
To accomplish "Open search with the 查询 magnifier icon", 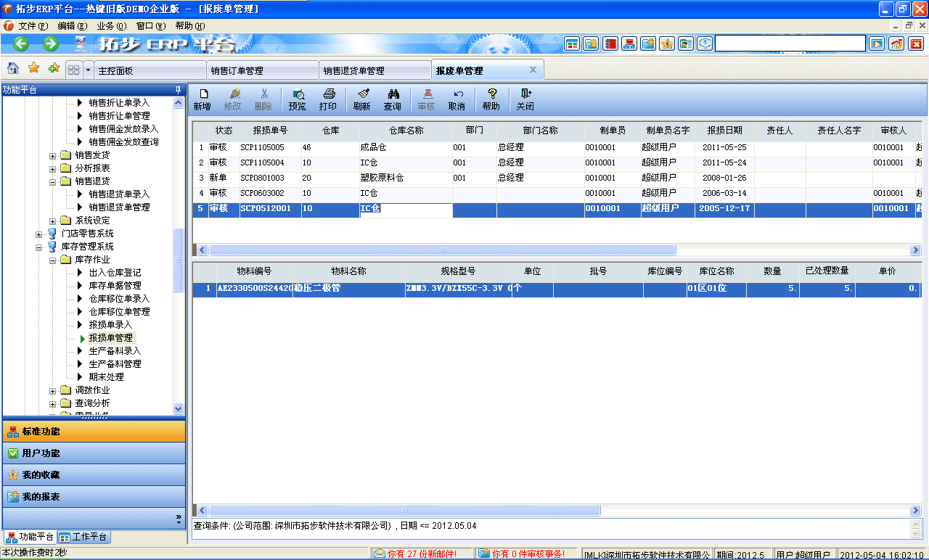I will (x=394, y=99).
